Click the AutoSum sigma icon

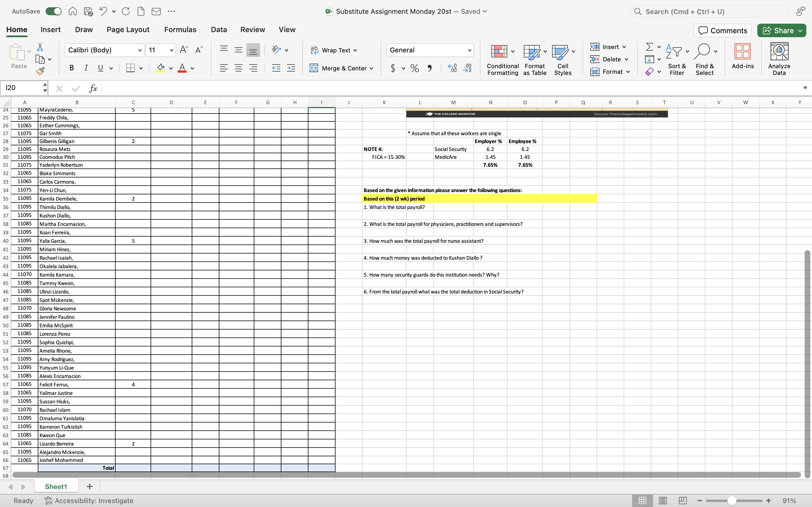click(x=649, y=46)
